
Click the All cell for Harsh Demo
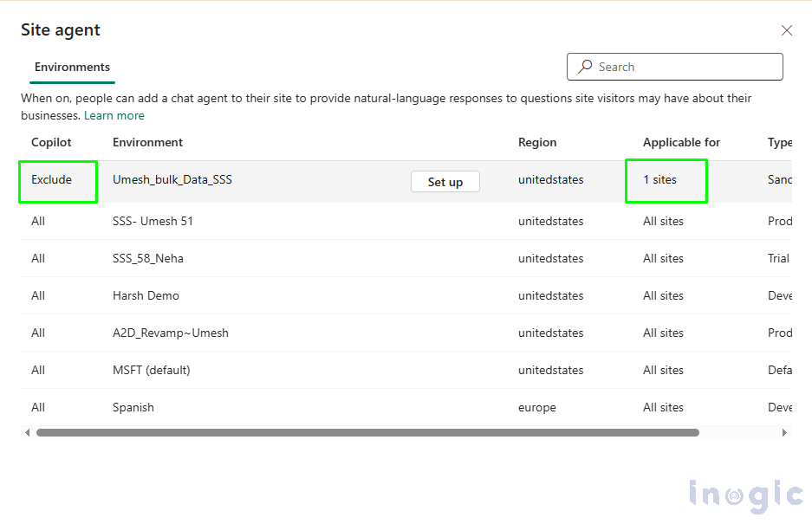pyautogui.click(x=38, y=295)
